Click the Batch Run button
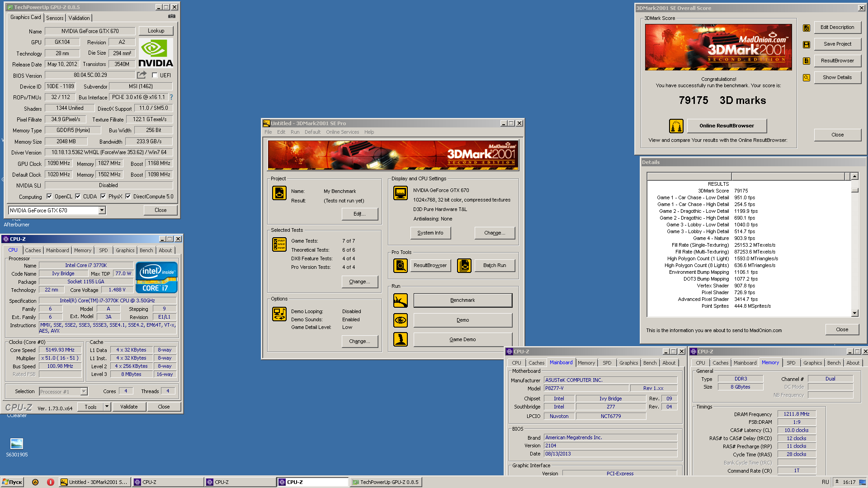868x488 pixels. 495,266
